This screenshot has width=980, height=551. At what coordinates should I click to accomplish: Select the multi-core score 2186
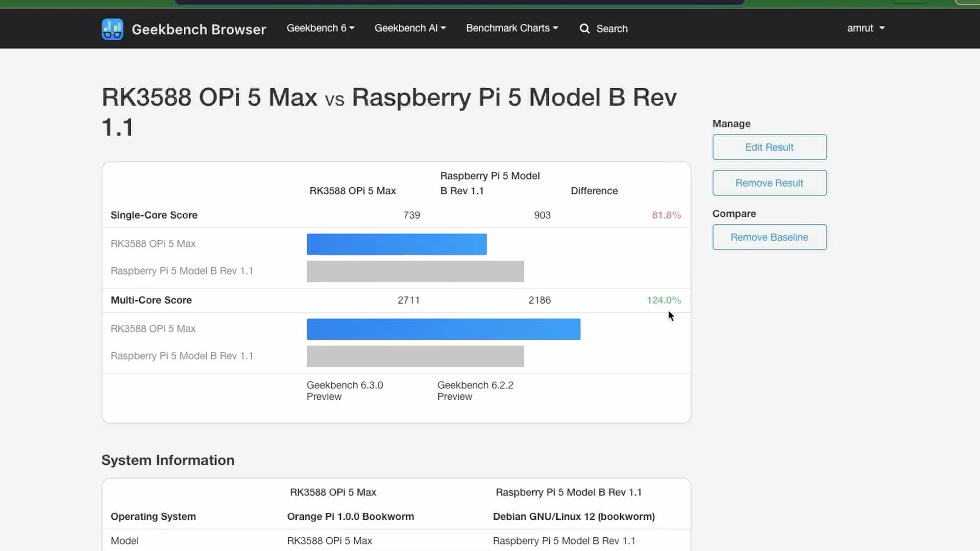(540, 300)
